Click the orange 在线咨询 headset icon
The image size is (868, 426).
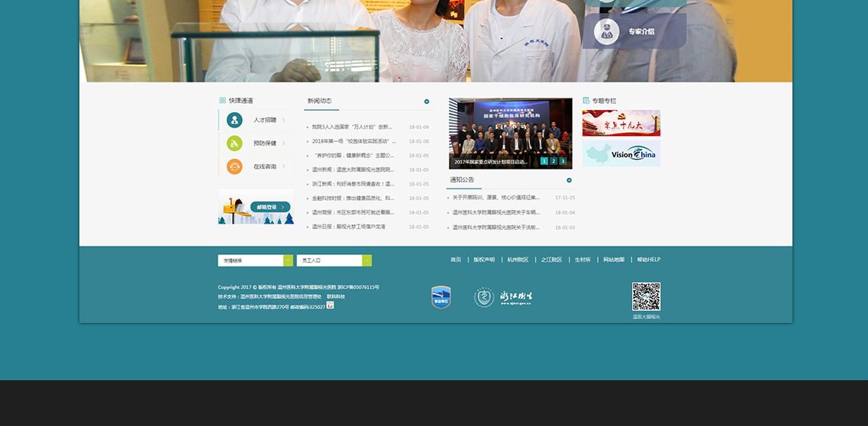234,166
